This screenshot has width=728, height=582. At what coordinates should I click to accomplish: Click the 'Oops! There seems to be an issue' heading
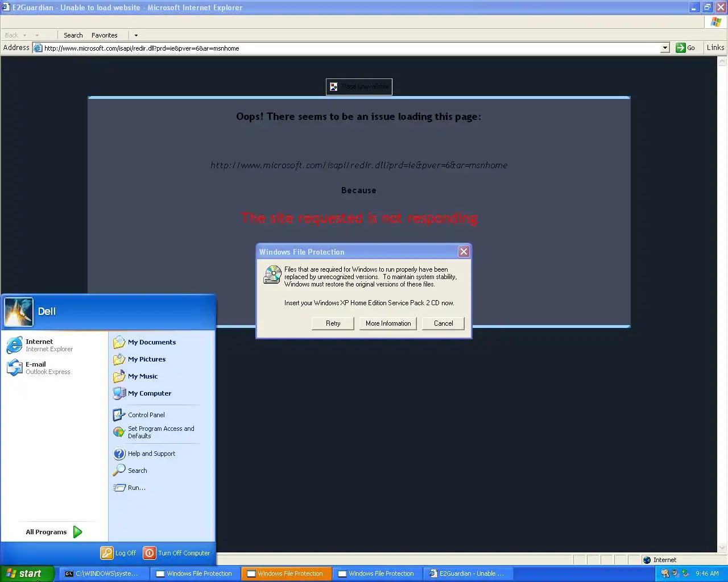coord(359,117)
